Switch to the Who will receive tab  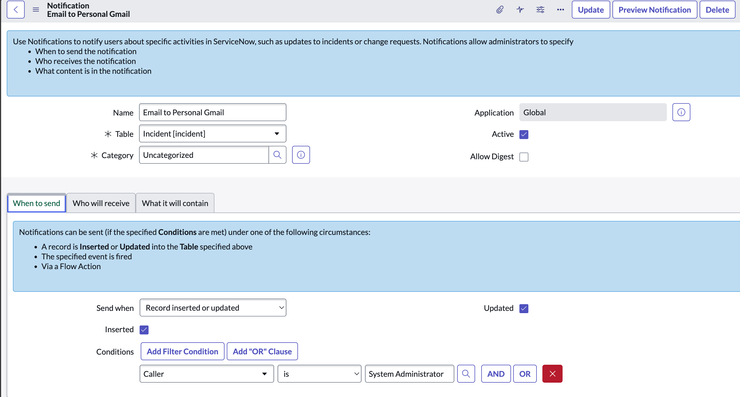(101, 203)
